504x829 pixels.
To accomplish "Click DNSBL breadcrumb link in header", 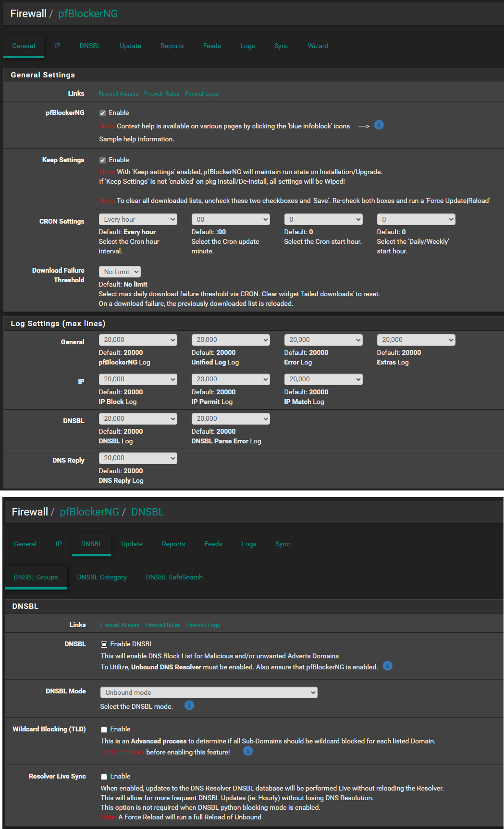I will [148, 512].
